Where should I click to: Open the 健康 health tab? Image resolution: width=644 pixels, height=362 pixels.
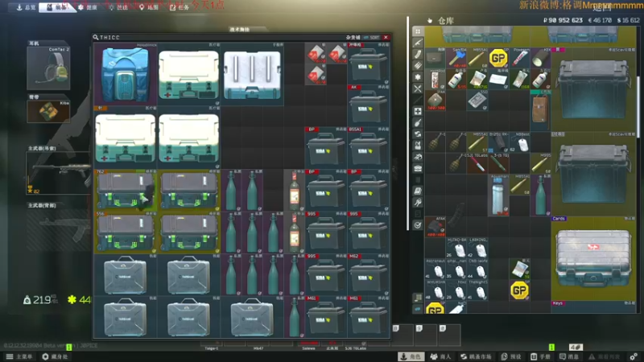click(x=88, y=7)
